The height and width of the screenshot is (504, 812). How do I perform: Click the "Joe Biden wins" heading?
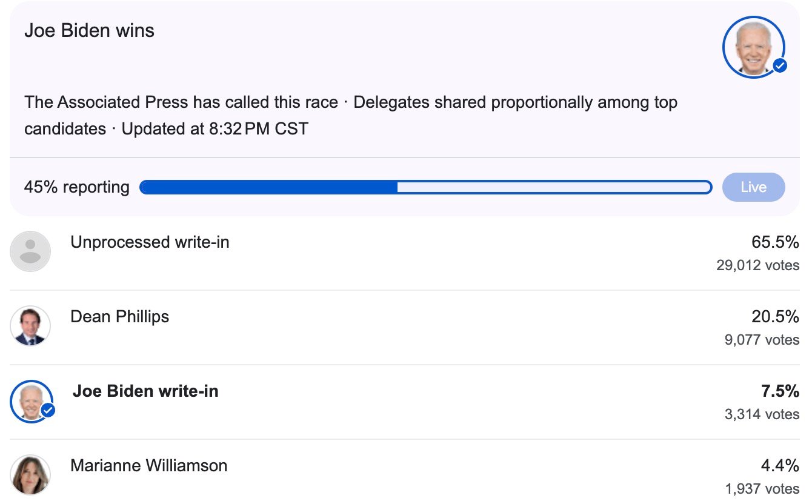click(89, 30)
